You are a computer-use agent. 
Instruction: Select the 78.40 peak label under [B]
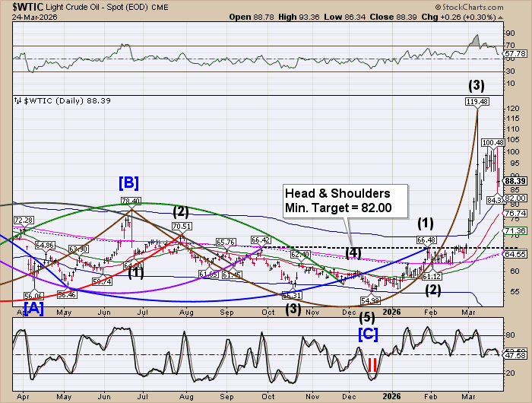[x=131, y=201]
